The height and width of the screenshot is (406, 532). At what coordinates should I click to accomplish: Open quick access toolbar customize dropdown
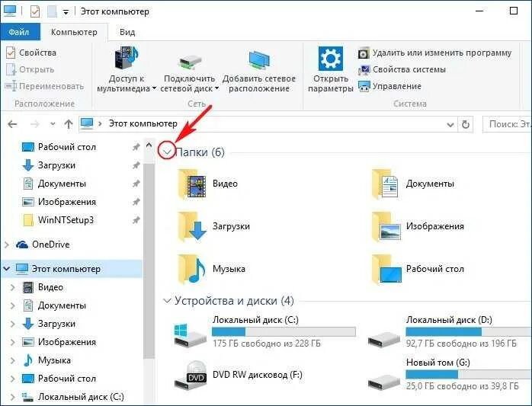click(x=66, y=12)
